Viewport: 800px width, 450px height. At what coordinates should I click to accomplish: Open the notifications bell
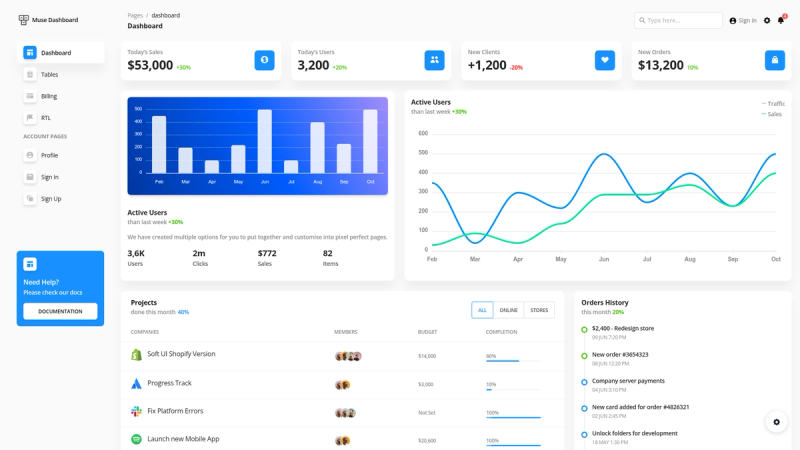point(781,20)
